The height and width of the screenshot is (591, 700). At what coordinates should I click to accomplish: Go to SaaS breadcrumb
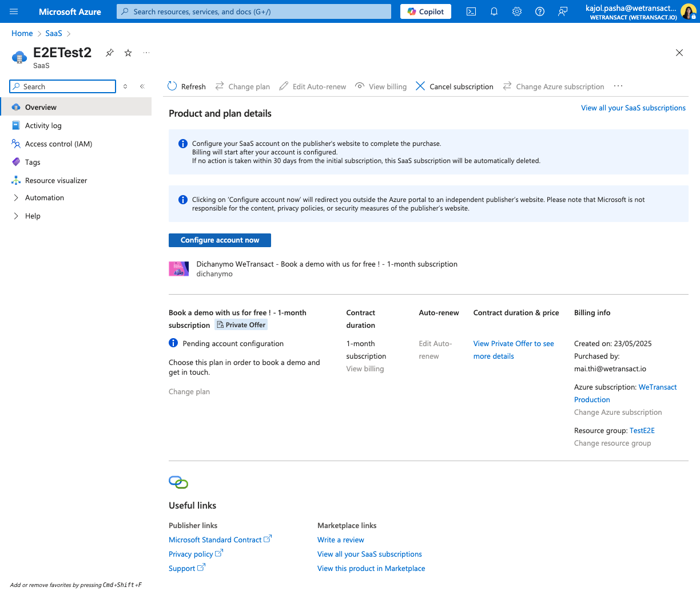[x=54, y=33]
